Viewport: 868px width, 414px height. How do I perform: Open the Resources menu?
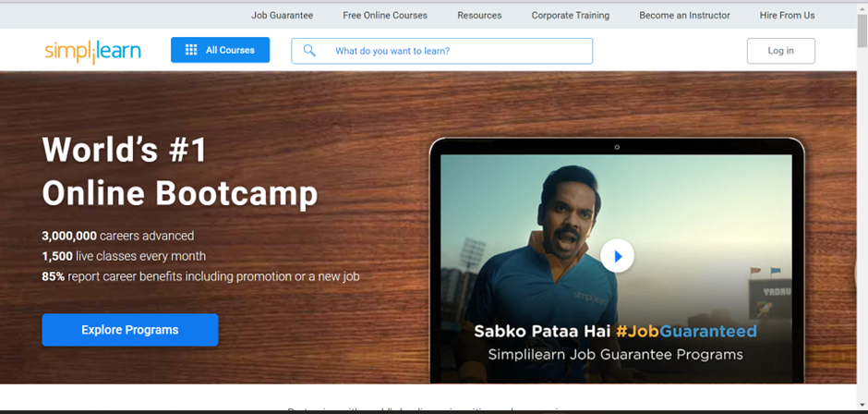coord(479,16)
